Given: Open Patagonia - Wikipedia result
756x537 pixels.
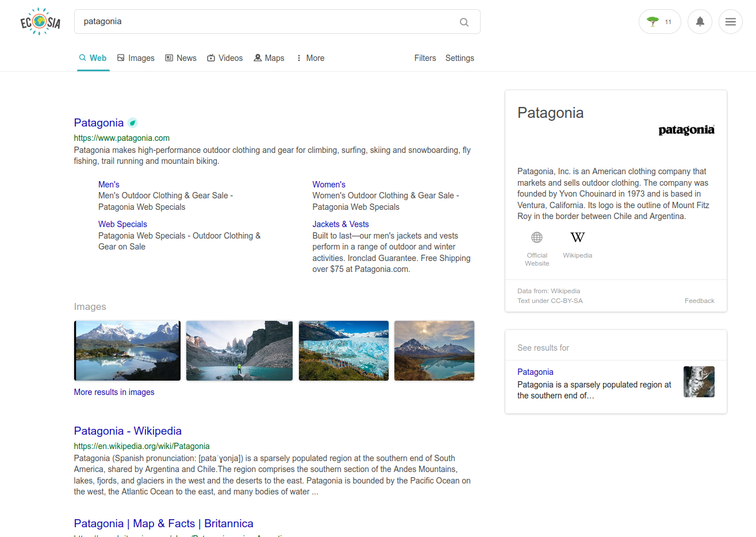Looking at the screenshot, I should [x=128, y=431].
